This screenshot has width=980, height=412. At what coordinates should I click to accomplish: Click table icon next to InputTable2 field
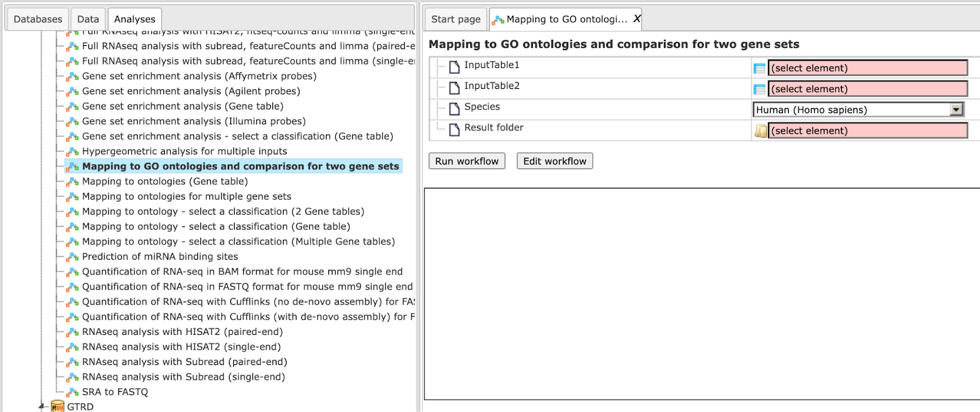tap(759, 89)
